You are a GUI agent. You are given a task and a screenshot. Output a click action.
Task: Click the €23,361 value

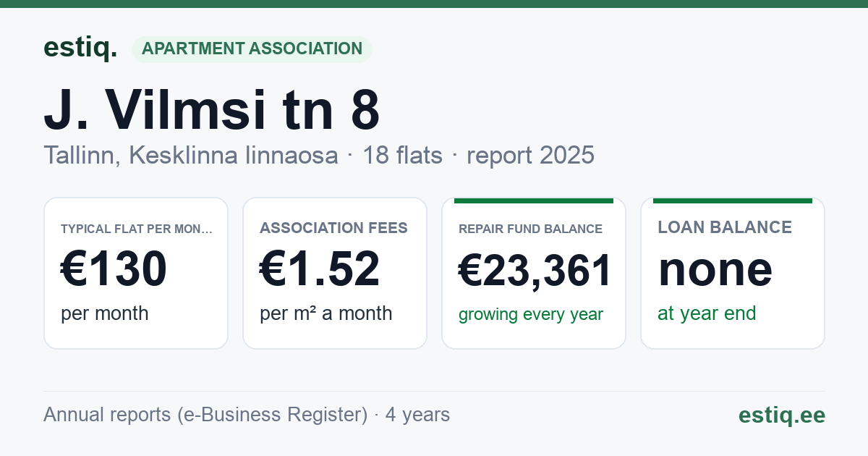tap(535, 270)
